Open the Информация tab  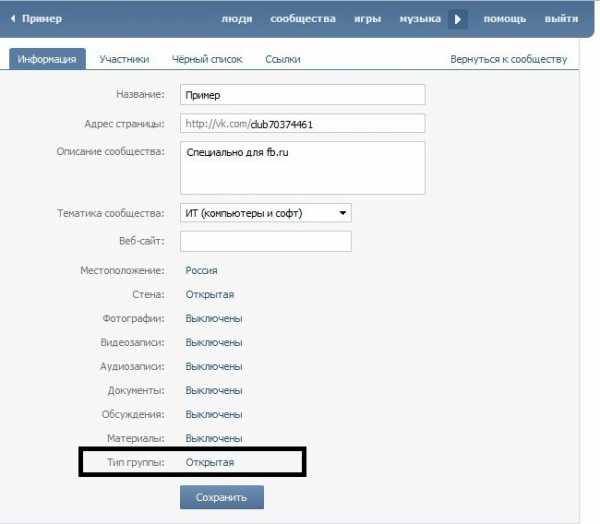tap(48, 59)
